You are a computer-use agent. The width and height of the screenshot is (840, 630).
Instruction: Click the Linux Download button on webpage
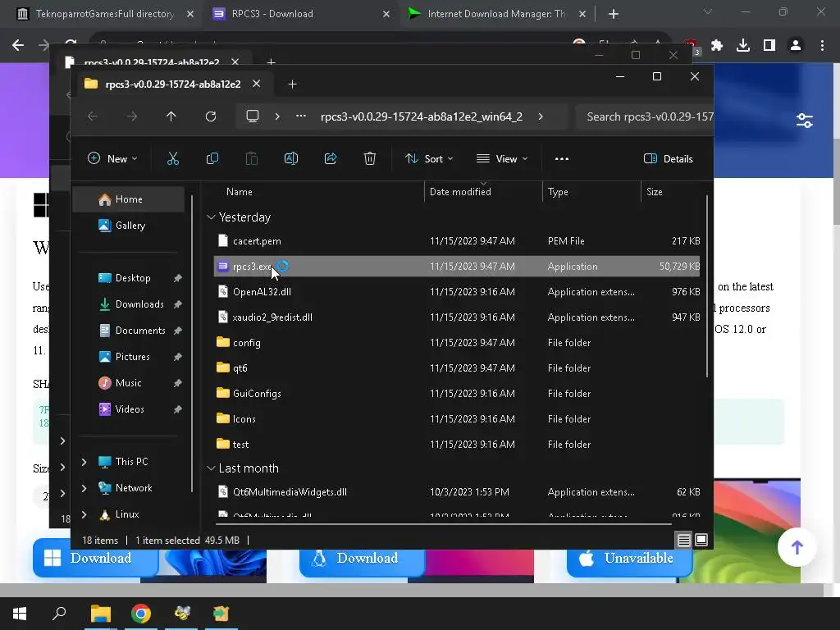(x=362, y=558)
